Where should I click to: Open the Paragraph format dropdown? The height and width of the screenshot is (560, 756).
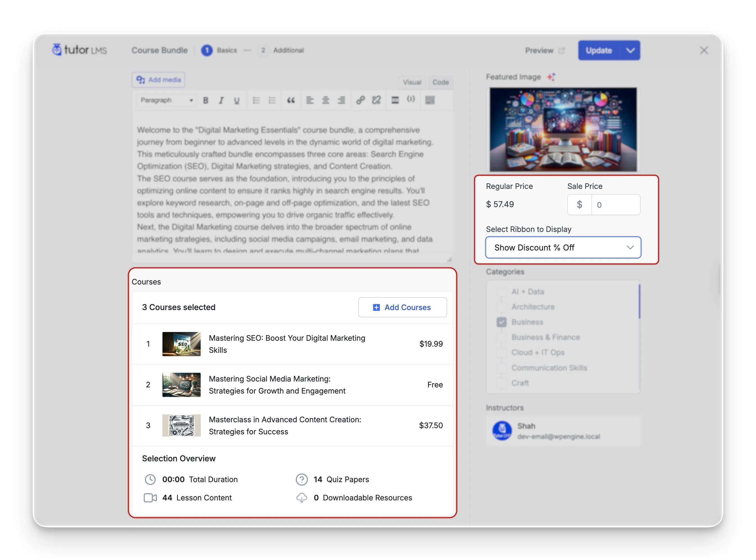[166, 100]
